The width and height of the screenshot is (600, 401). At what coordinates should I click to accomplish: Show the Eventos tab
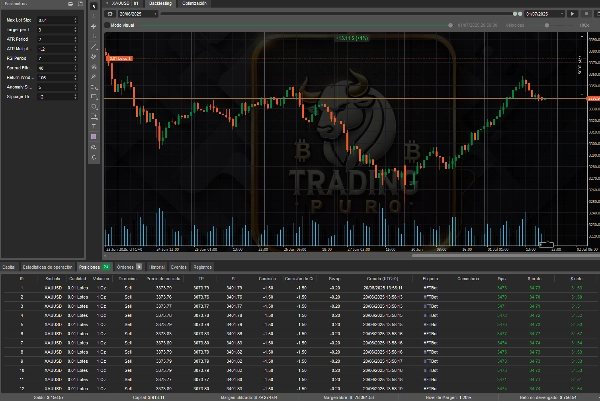click(178, 267)
